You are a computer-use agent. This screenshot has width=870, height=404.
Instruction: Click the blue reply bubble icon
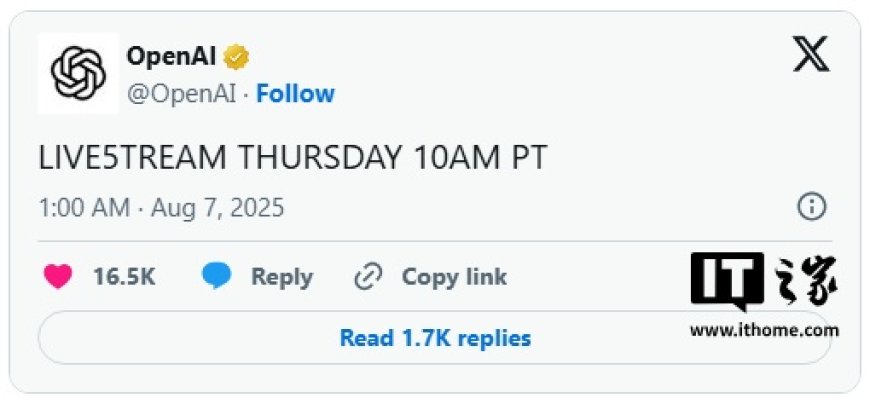(x=216, y=276)
